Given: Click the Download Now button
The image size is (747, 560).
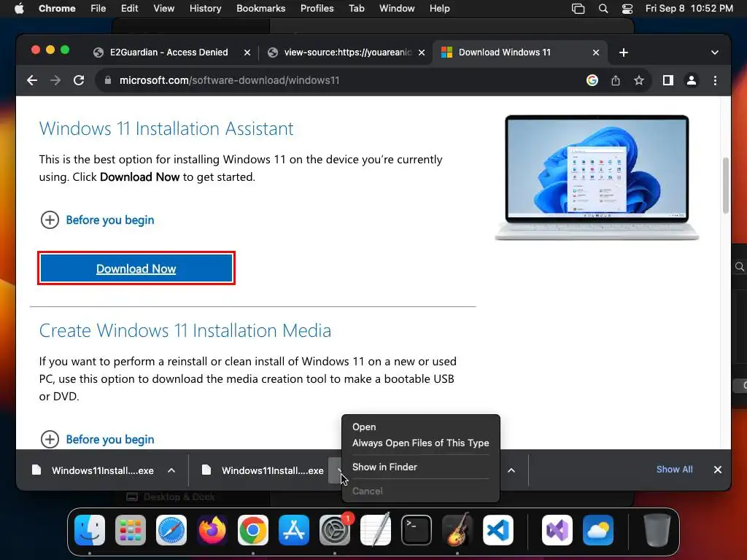Looking at the screenshot, I should (x=136, y=268).
